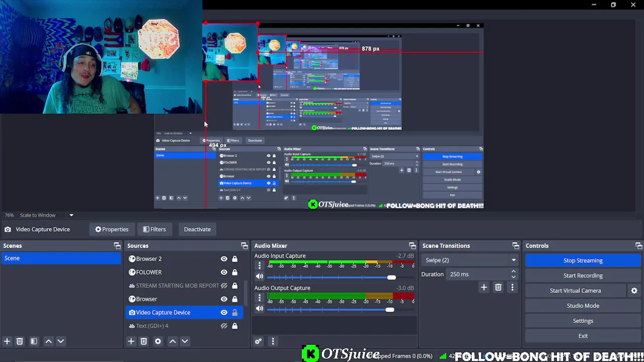
Task: Undock the Scenes panel icon
Action: pos(117,246)
